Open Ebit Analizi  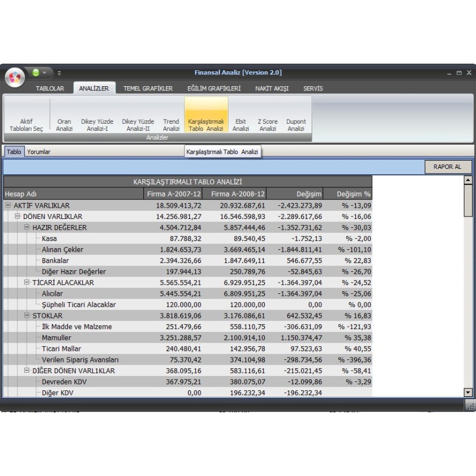241,115
